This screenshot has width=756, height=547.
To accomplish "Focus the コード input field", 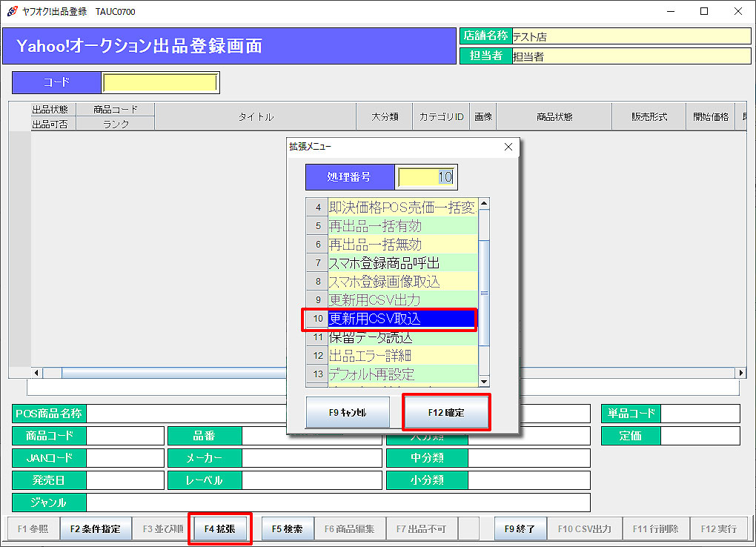I will click(160, 82).
